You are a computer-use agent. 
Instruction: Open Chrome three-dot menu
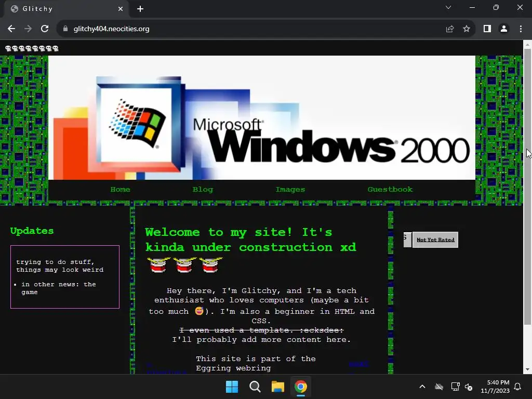521,29
